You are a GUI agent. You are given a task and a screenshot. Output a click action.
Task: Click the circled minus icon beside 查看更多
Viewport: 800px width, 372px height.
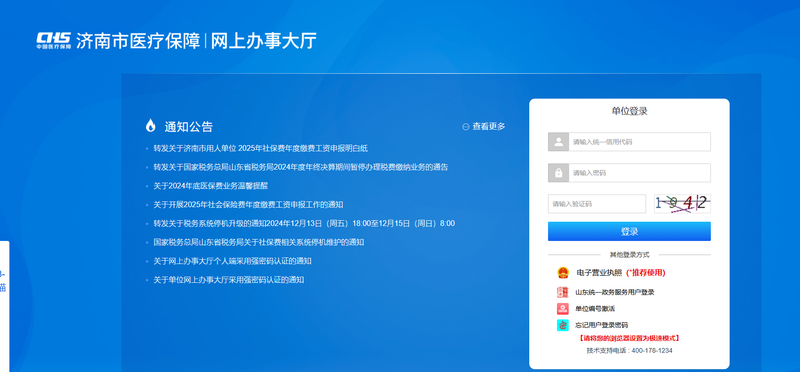tap(465, 127)
